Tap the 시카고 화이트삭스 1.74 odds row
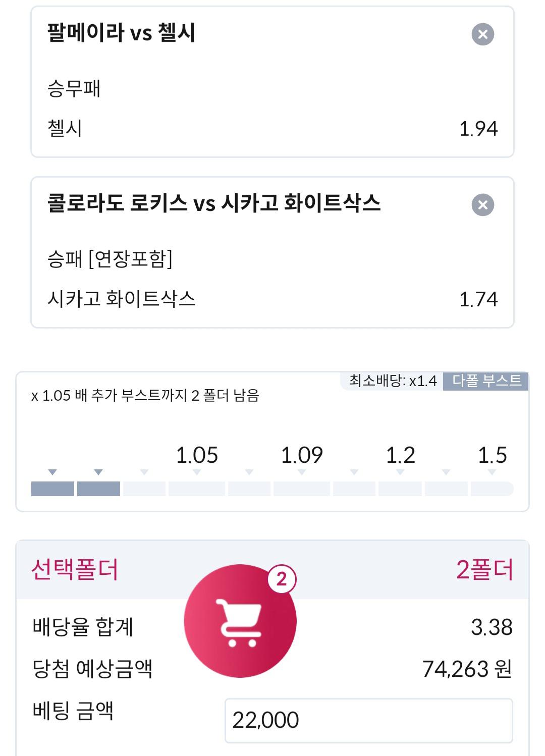Screen dimensions: 545x756 [x=272, y=299]
